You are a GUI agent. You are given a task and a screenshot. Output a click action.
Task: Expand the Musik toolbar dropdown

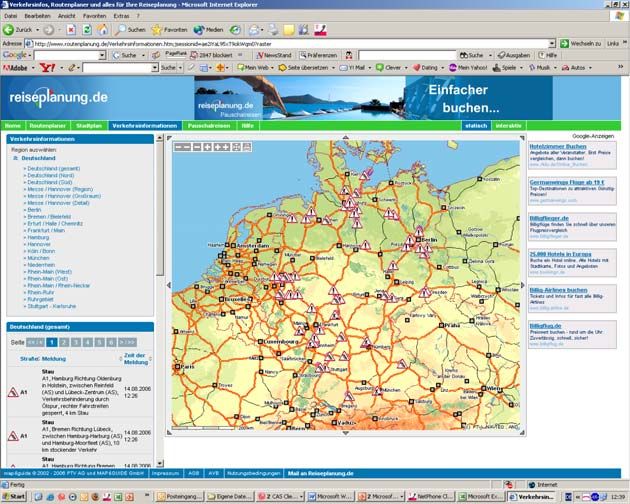(x=555, y=68)
